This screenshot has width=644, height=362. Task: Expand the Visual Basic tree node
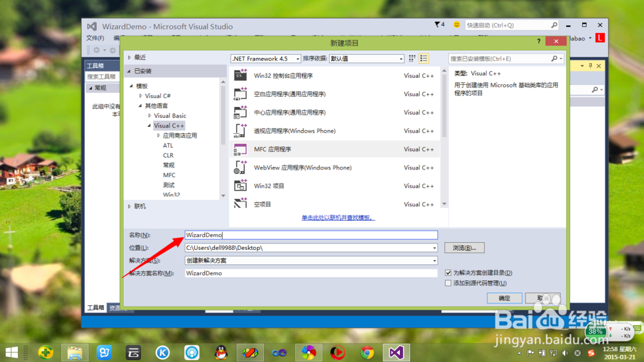[x=150, y=115]
